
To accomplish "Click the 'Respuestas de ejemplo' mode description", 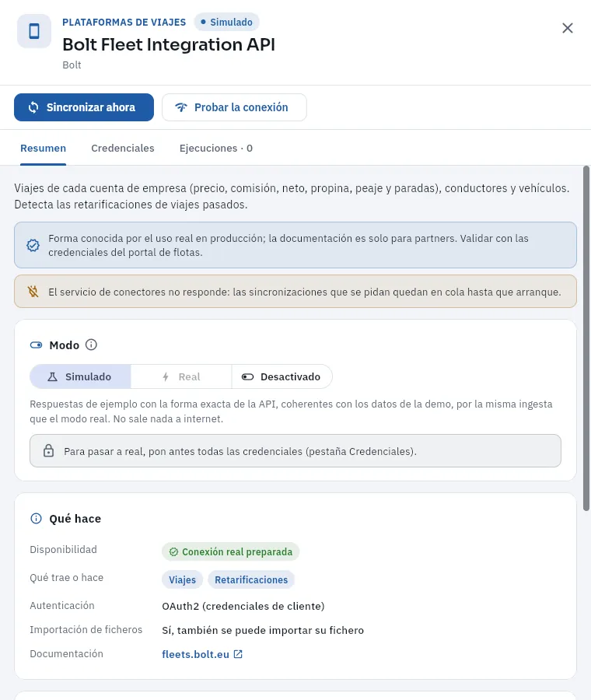I will [291, 411].
